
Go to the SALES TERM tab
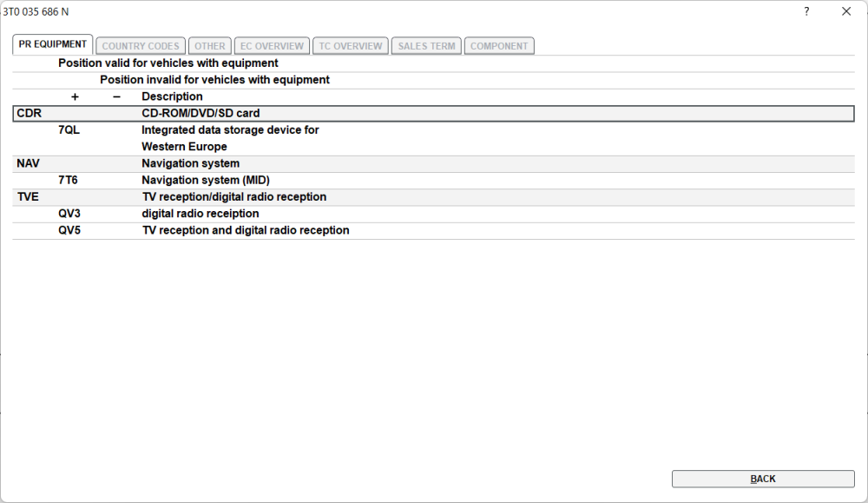[x=426, y=46]
